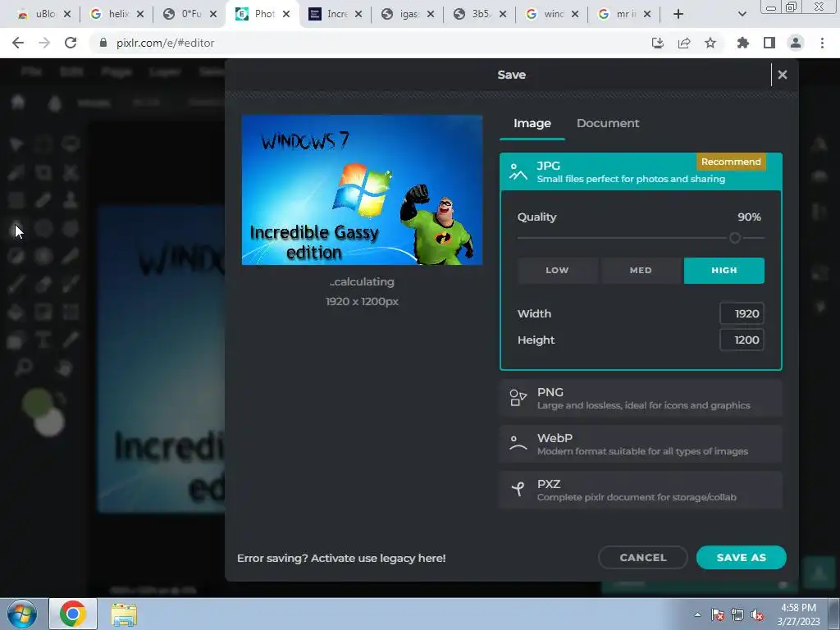840x630 pixels.
Task: Open Chrome side panel icon
Action: pyautogui.click(x=769, y=43)
